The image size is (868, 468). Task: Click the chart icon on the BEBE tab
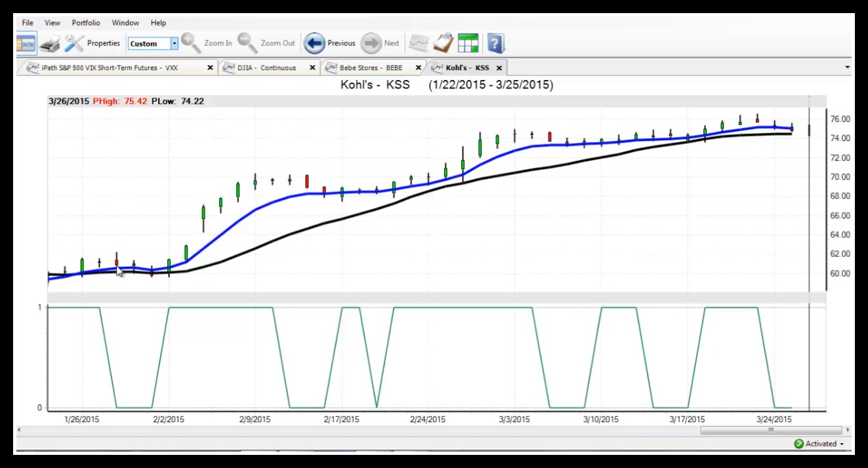331,68
